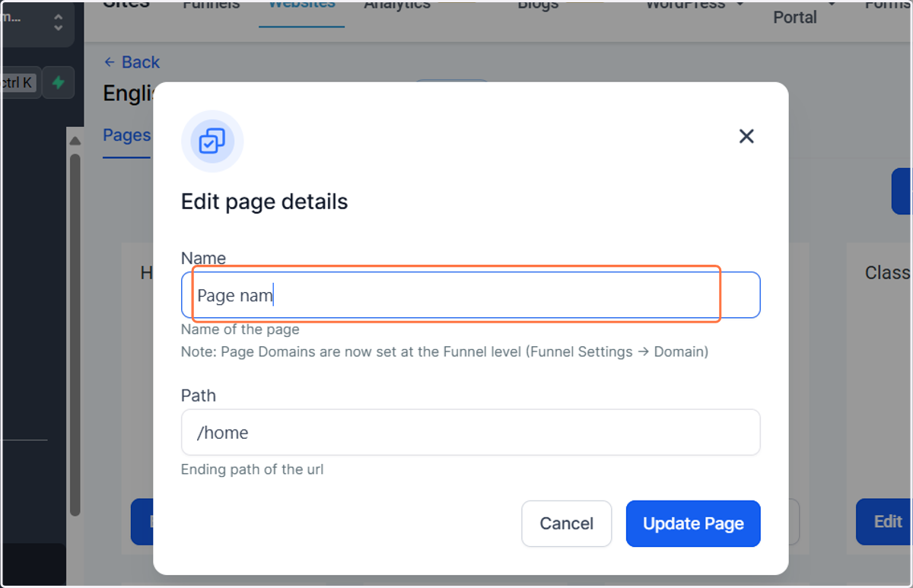The width and height of the screenshot is (913, 588).
Task: Click the 'Ending path of the url' helper text
Action: coord(252,469)
